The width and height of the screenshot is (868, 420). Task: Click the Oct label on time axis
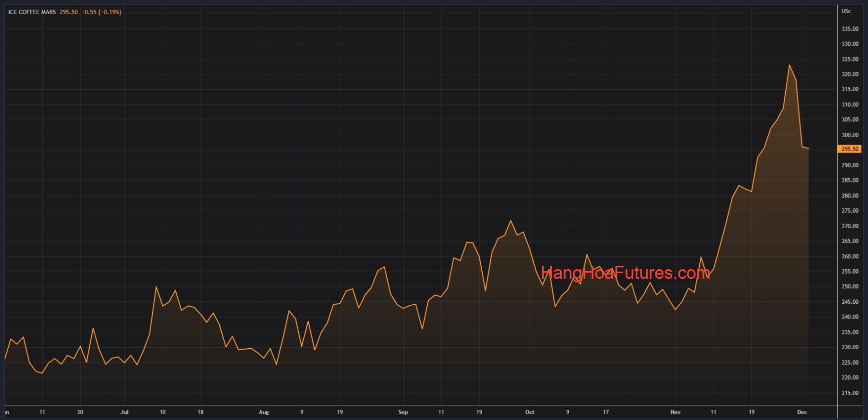[529, 412]
